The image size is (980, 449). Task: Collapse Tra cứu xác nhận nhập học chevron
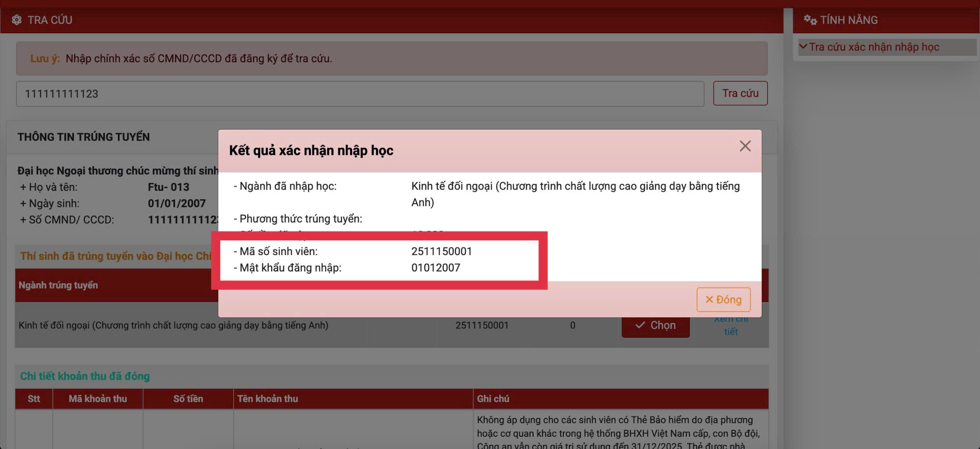[x=803, y=47]
